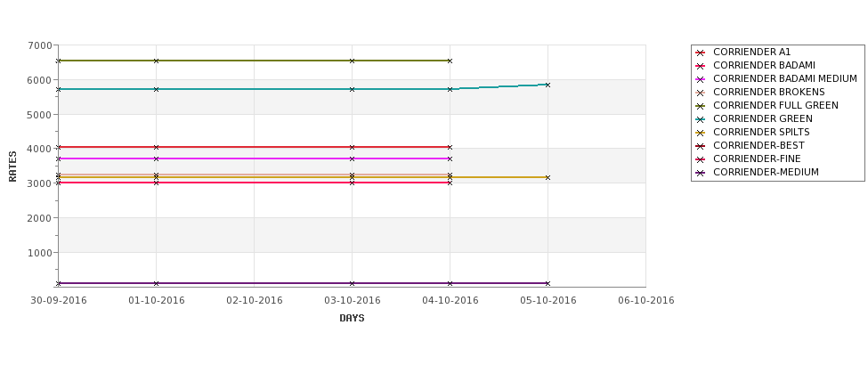This screenshot has height=382, width=868.
Task: Click the DAYS axis title
Action: 352,319
